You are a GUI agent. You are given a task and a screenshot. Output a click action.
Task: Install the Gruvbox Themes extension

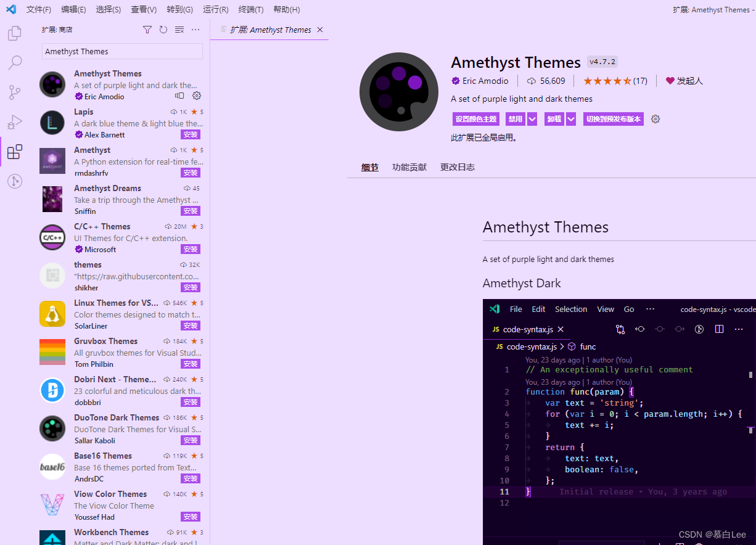click(x=191, y=364)
